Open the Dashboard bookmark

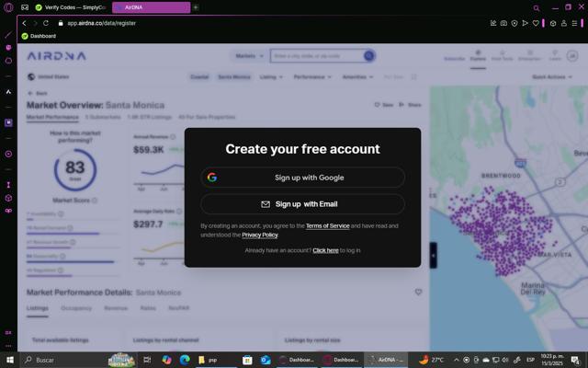pos(39,36)
